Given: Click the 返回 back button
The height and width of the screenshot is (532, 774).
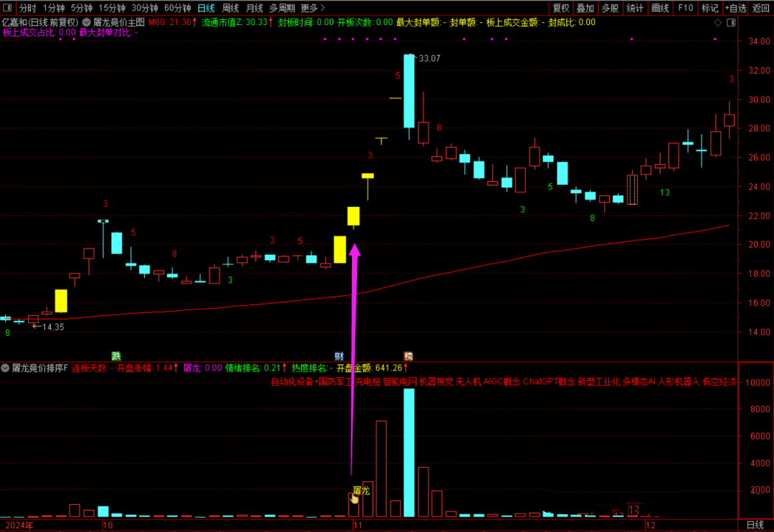Looking at the screenshot, I should click(760, 8).
